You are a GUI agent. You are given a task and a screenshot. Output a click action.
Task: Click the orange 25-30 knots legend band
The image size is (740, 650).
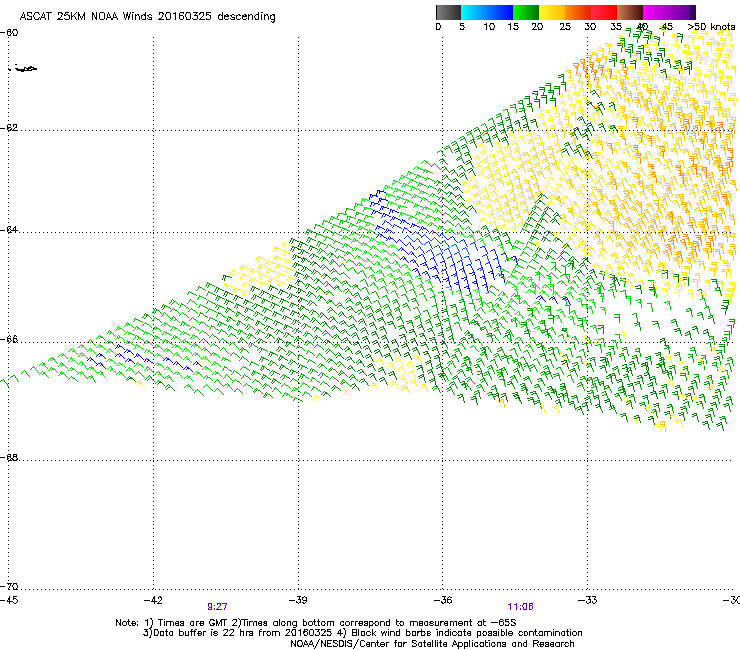pyautogui.click(x=578, y=12)
